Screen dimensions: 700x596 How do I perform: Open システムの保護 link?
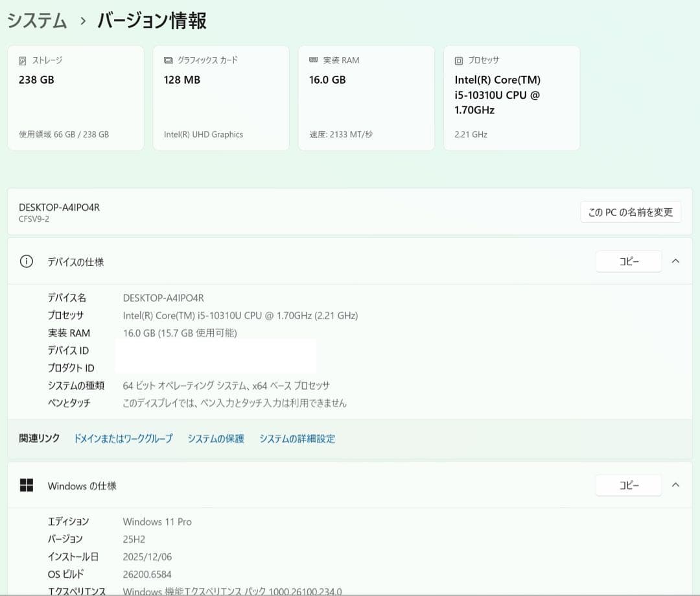(215, 438)
